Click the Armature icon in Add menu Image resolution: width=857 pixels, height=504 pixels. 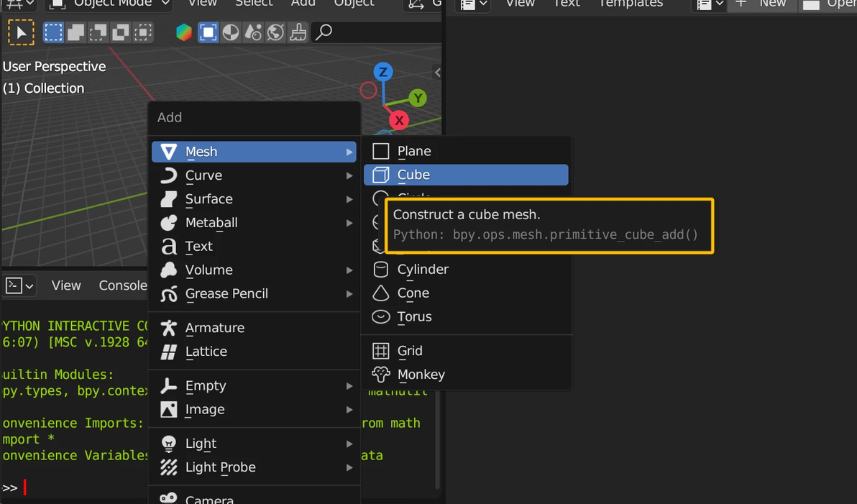click(x=169, y=328)
